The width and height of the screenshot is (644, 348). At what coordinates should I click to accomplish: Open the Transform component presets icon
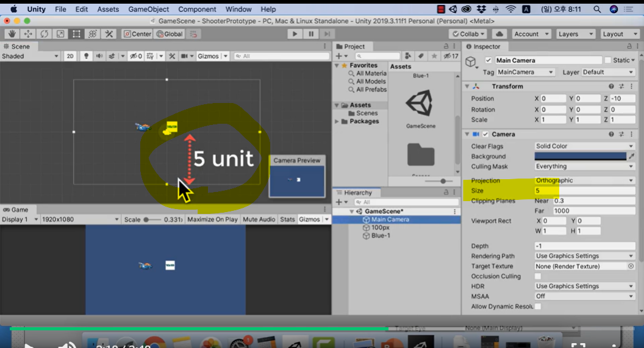(x=621, y=86)
